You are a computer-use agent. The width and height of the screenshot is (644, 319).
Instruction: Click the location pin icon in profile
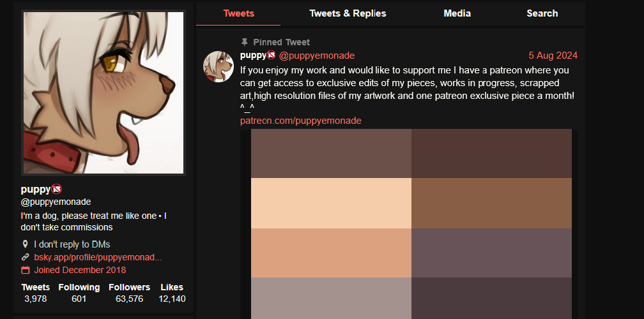tap(25, 244)
